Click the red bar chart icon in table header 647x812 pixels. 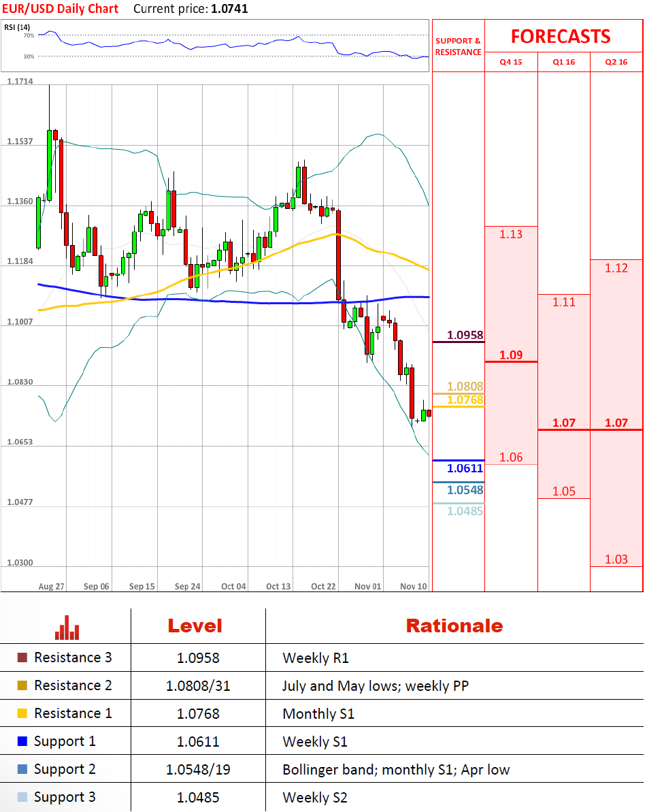coord(67,627)
